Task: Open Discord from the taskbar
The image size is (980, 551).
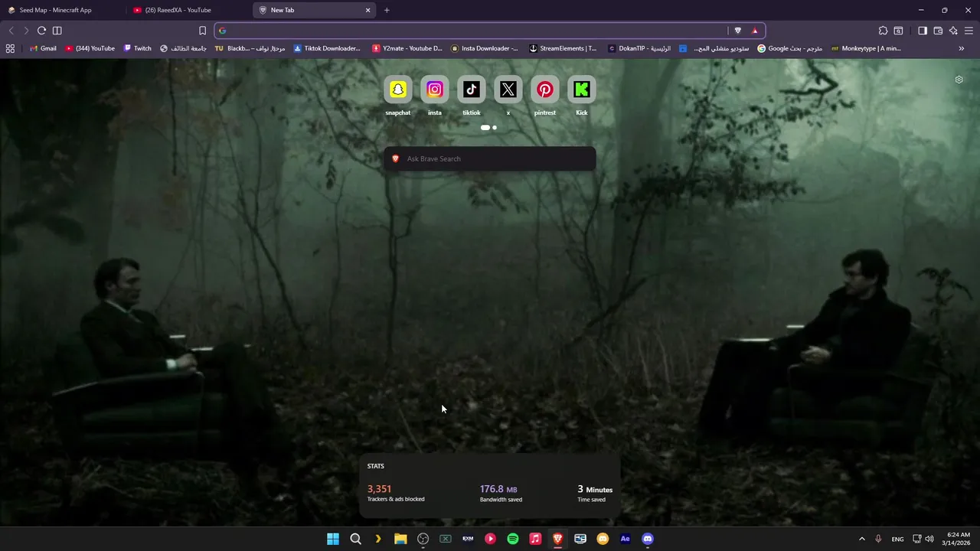Action: [648, 539]
